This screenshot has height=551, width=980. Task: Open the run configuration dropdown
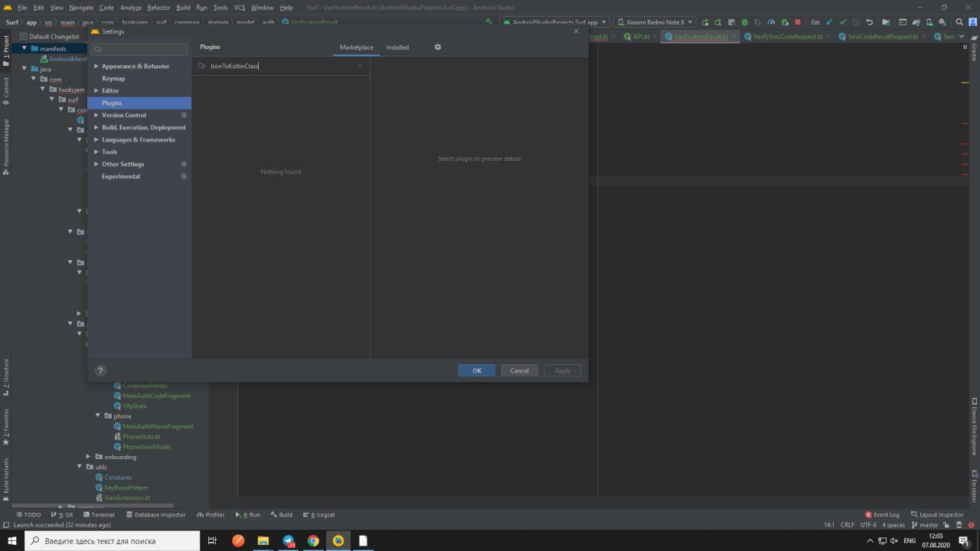point(554,22)
